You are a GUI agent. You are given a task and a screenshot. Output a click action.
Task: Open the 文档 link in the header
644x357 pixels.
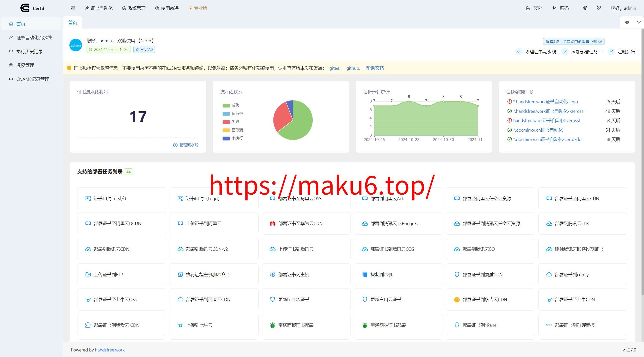pyautogui.click(x=534, y=8)
